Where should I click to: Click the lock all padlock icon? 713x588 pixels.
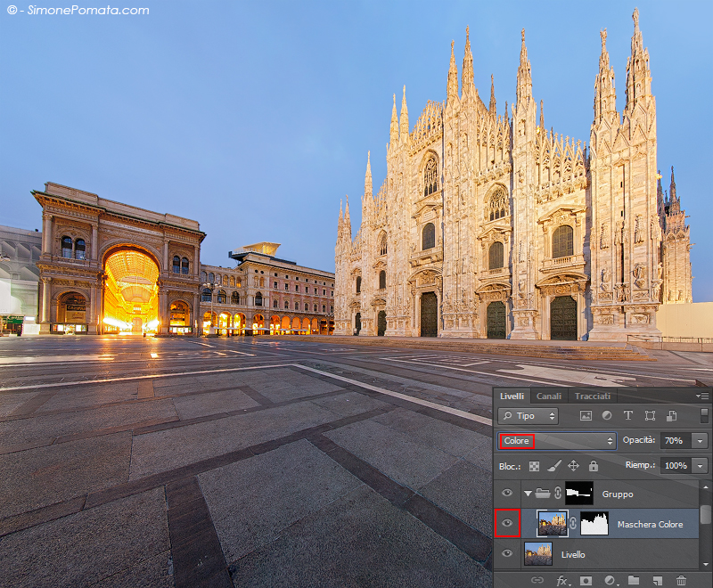pyautogui.click(x=593, y=465)
